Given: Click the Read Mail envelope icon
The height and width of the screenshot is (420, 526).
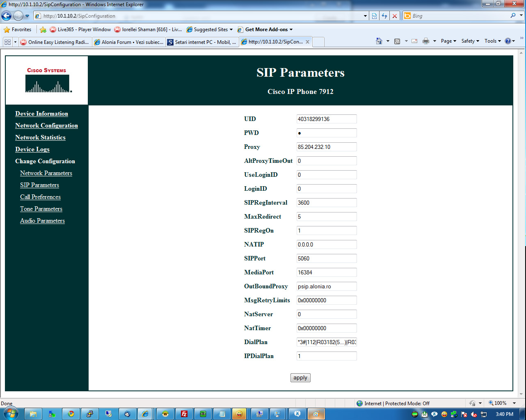Looking at the screenshot, I should (414, 41).
